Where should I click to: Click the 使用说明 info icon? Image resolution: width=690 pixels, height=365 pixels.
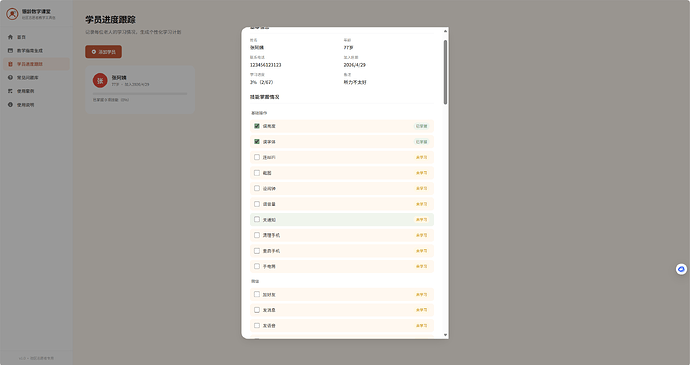click(x=10, y=105)
